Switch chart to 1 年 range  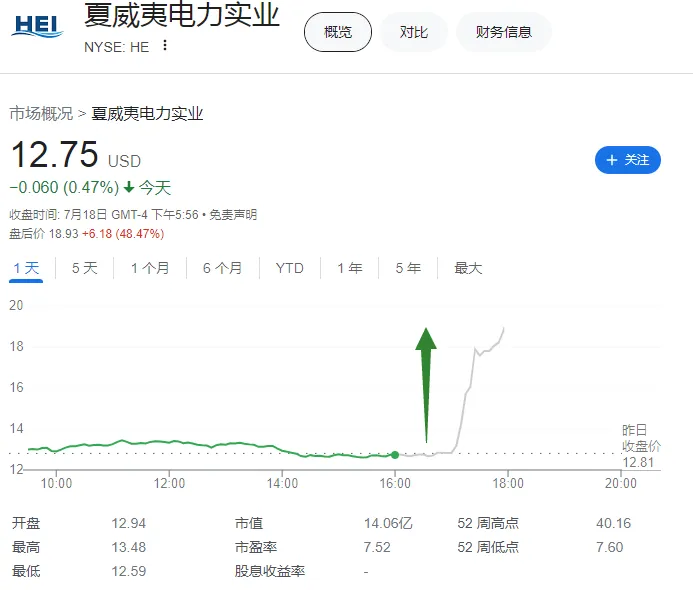[x=350, y=268]
